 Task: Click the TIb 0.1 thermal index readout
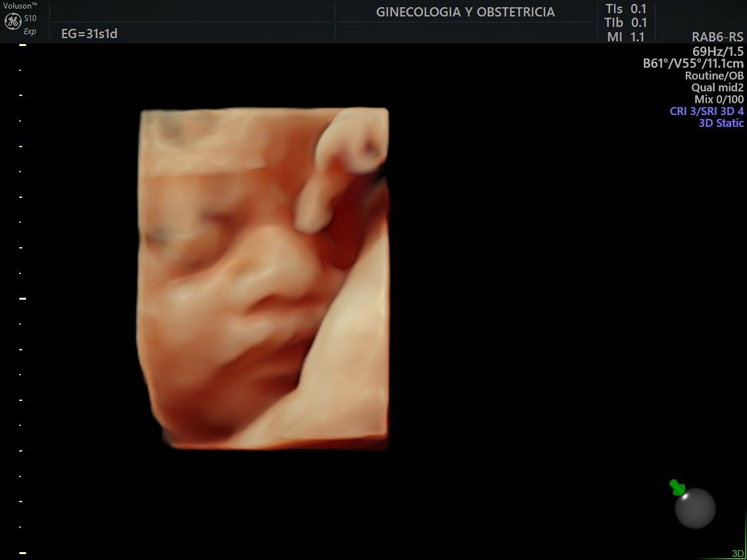tap(625, 23)
